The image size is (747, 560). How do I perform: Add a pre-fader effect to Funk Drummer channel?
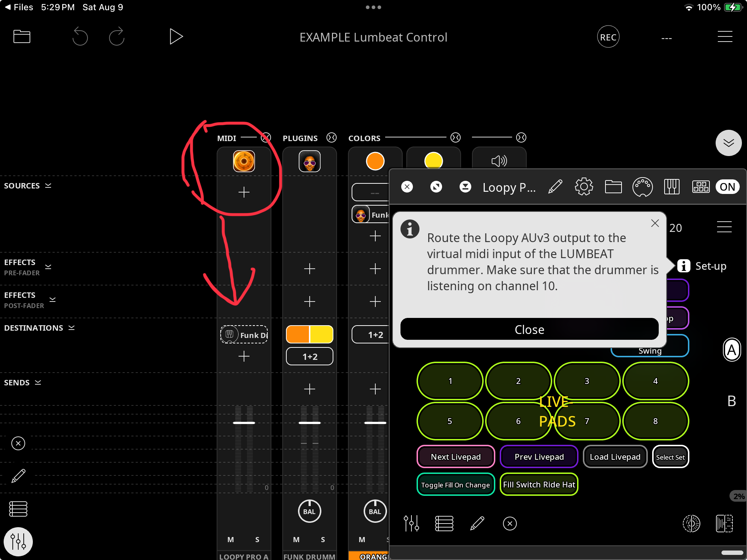click(x=310, y=269)
